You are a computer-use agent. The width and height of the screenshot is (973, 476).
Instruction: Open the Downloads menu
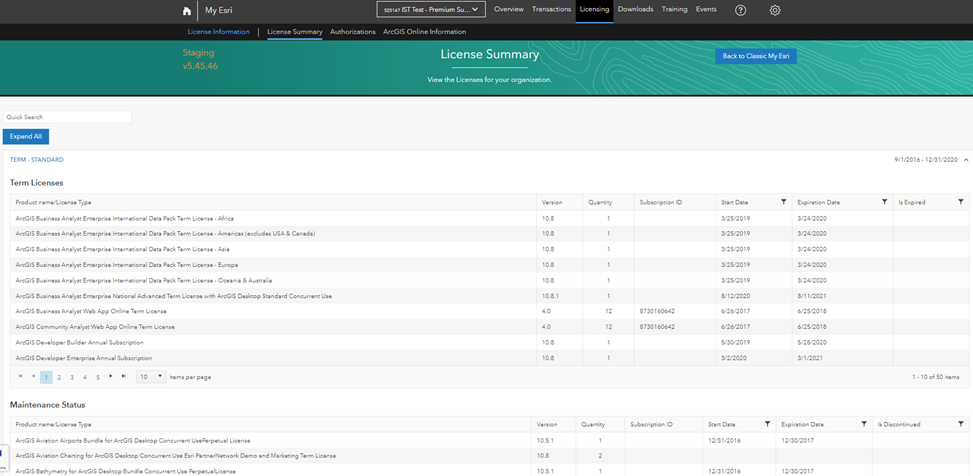pyautogui.click(x=635, y=9)
